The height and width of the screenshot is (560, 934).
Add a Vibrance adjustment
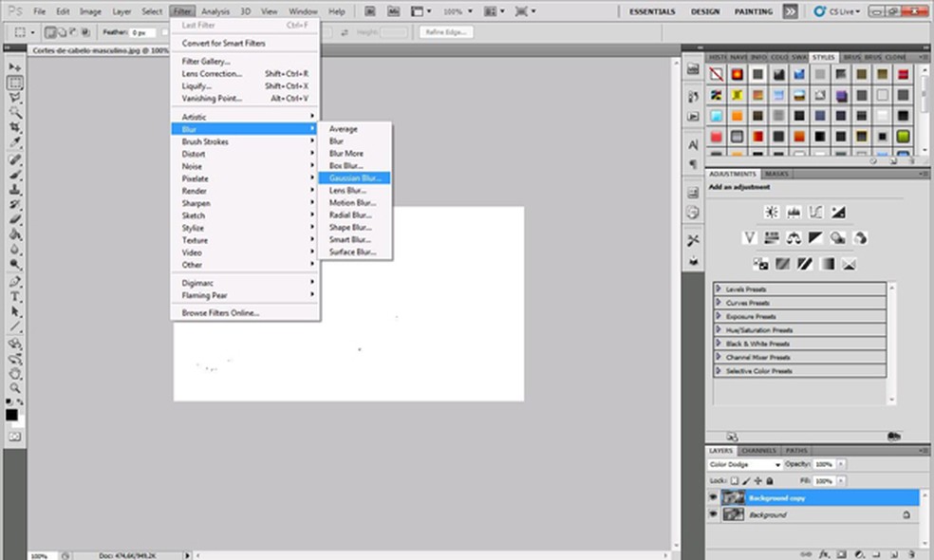[749, 238]
